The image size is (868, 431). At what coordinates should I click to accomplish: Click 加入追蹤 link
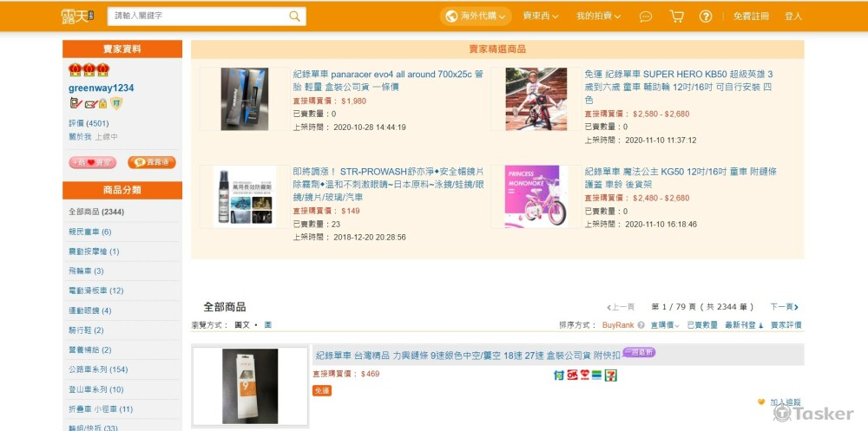(786, 402)
